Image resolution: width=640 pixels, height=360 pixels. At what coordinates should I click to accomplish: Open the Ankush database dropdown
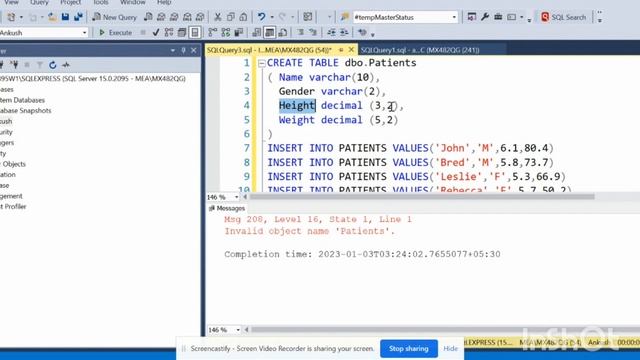tap(84, 33)
